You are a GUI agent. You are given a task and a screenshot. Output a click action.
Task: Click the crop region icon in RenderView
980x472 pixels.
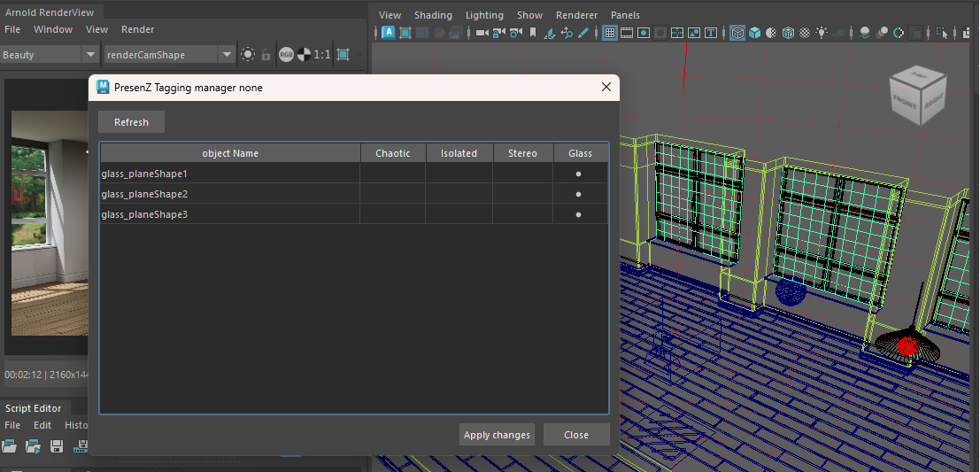tap(343, 55)
